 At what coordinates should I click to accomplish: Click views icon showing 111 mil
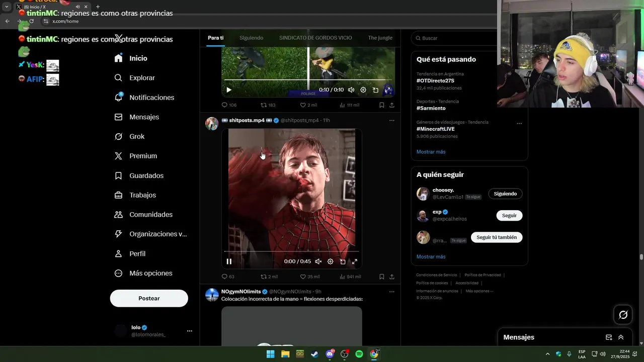click(x=343, y=105)
